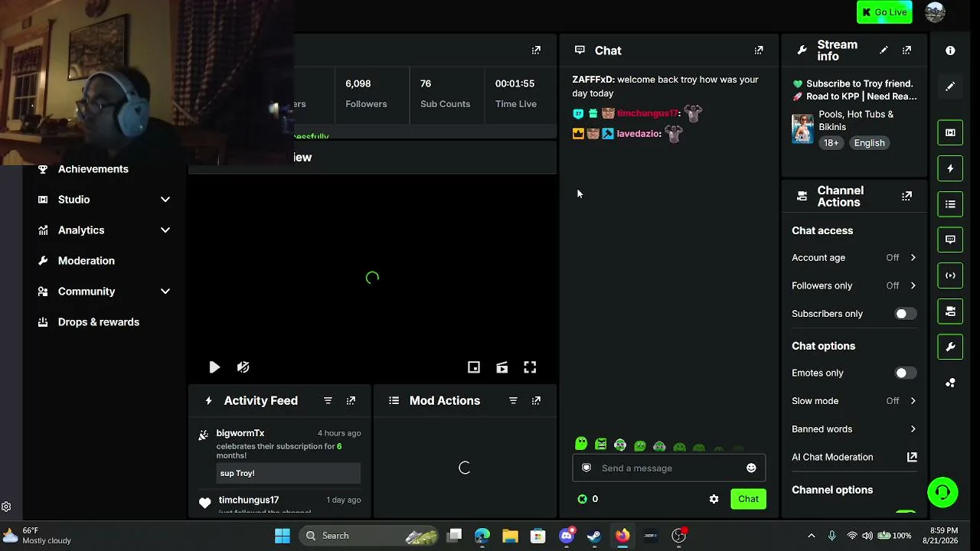Open the Windows Start menu
Viewport: 980px width, 551px height.
coord(283,536)
